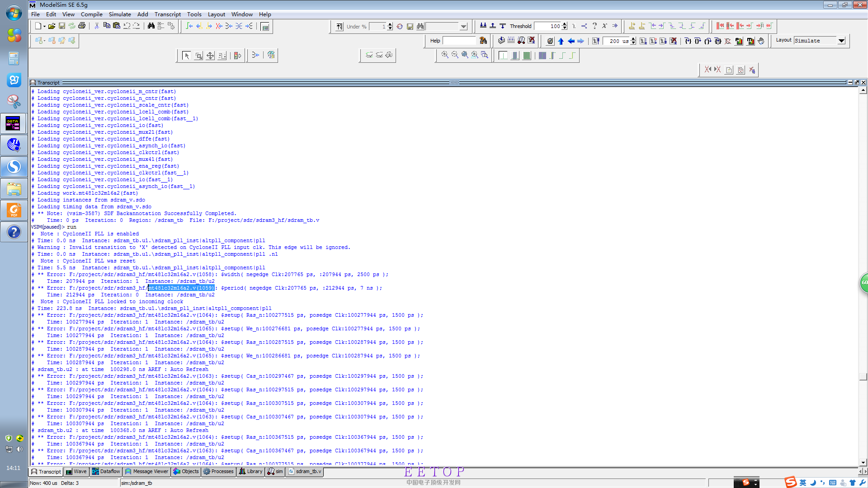Screen dimensions: 868x488
Task: Click the Break simulation hand icon
Action: point(761,41)
